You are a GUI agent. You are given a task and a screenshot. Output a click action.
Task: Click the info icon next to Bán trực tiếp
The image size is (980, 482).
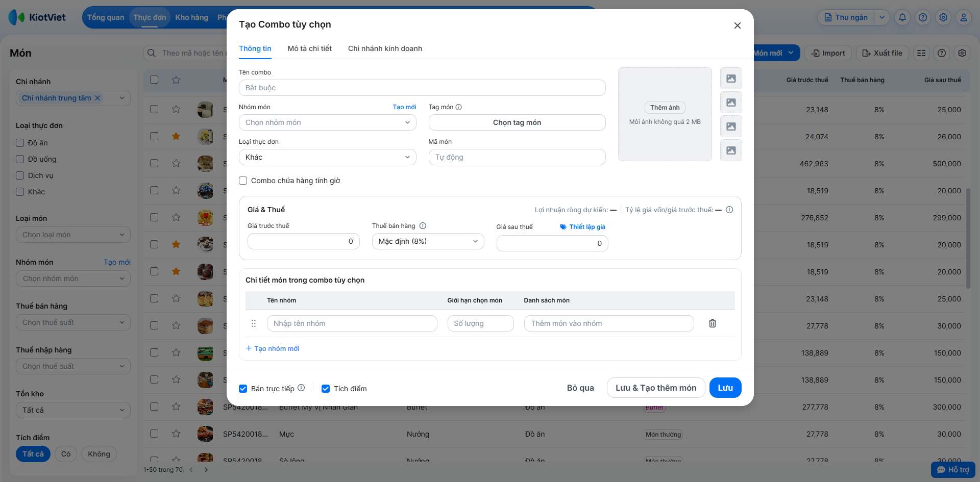coord(301,388)
